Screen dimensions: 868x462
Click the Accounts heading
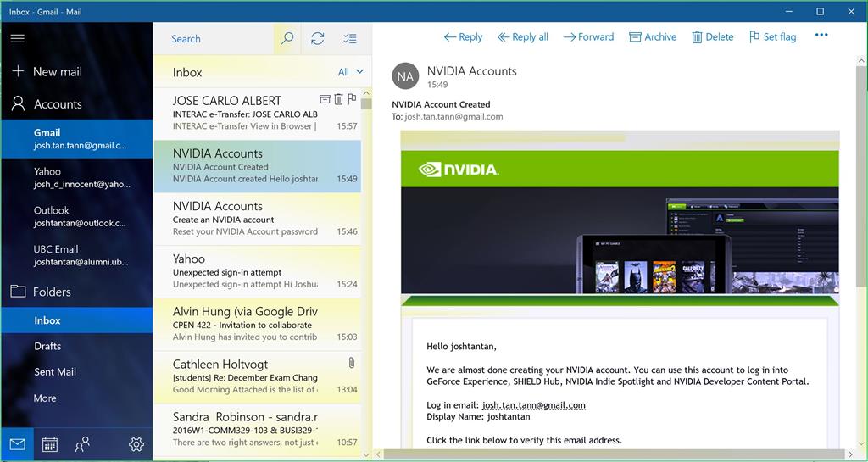click(x=58, y=104)
